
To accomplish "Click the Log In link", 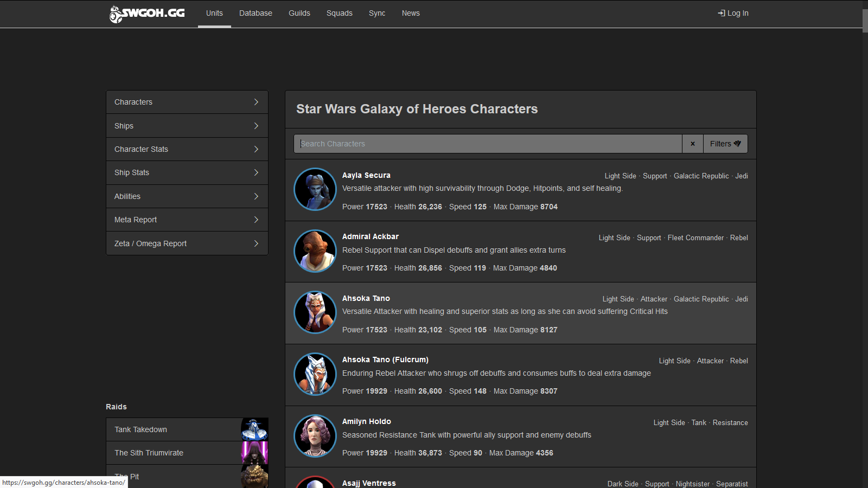I will (x=733, y=13).
